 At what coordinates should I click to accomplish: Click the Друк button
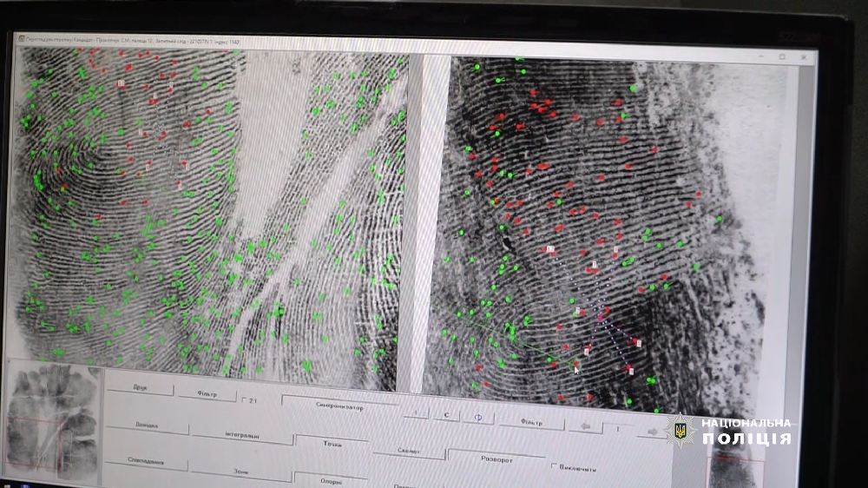click(140, 388)
